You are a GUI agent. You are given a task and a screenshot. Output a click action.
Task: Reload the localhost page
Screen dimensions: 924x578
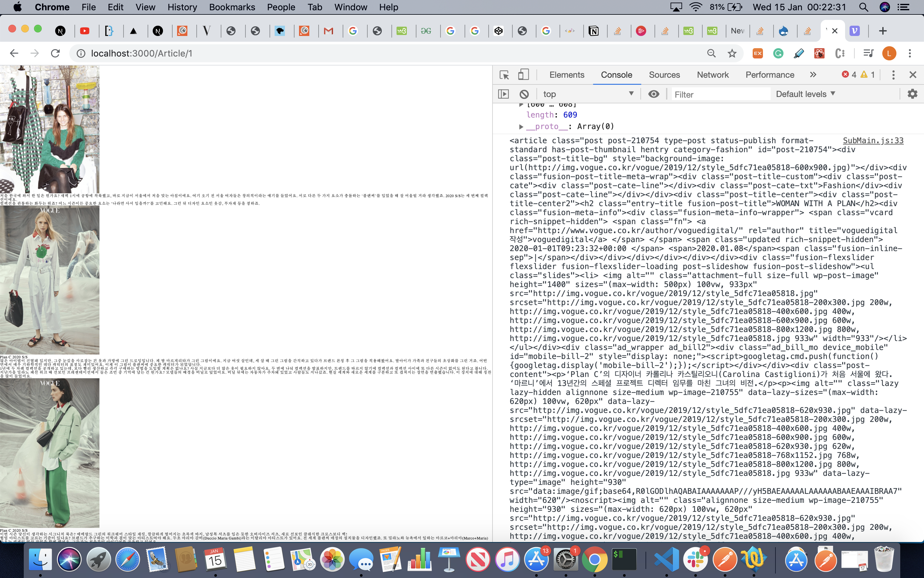[56, 54]
